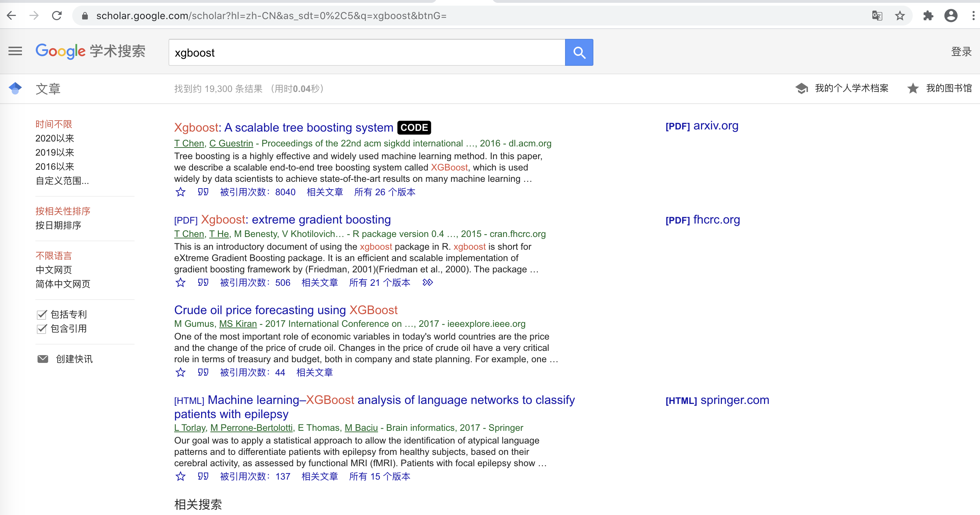Open the Xgboost scalable tree boosting system title
Screen dimensions: 980x515
pyautogui.click(x=284, y=127)
